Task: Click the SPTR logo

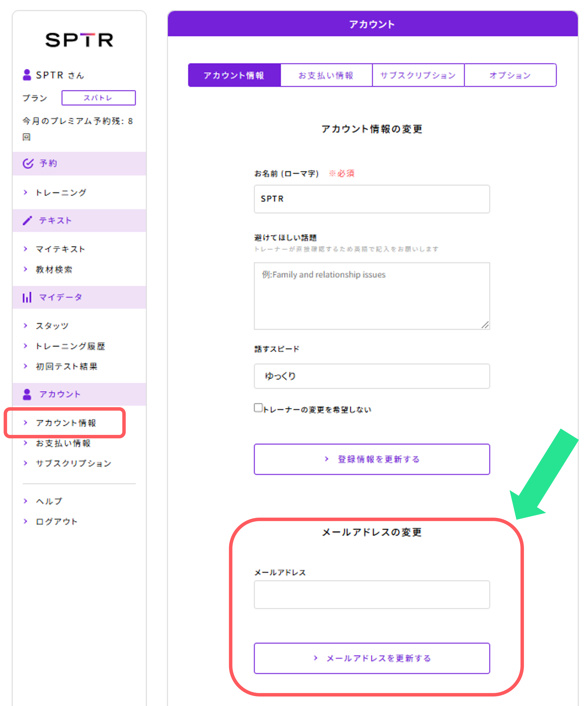Action: point(79,40)
